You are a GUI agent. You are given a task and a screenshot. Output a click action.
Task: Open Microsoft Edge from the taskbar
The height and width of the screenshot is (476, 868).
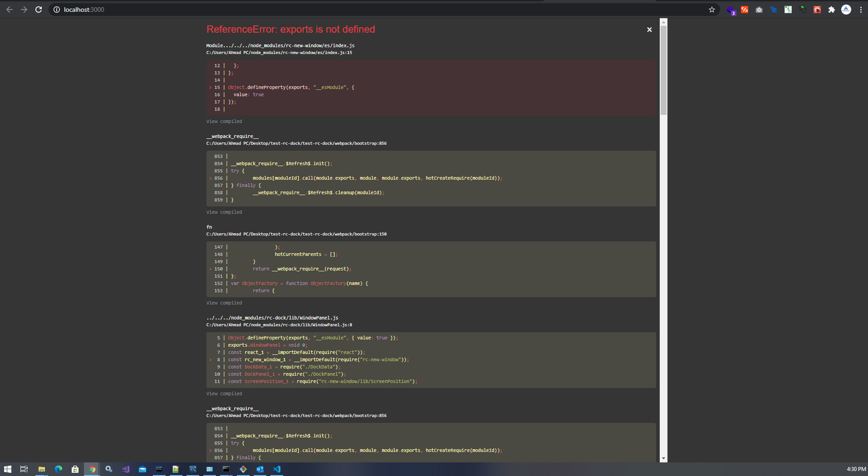click(x=58, y=469)
